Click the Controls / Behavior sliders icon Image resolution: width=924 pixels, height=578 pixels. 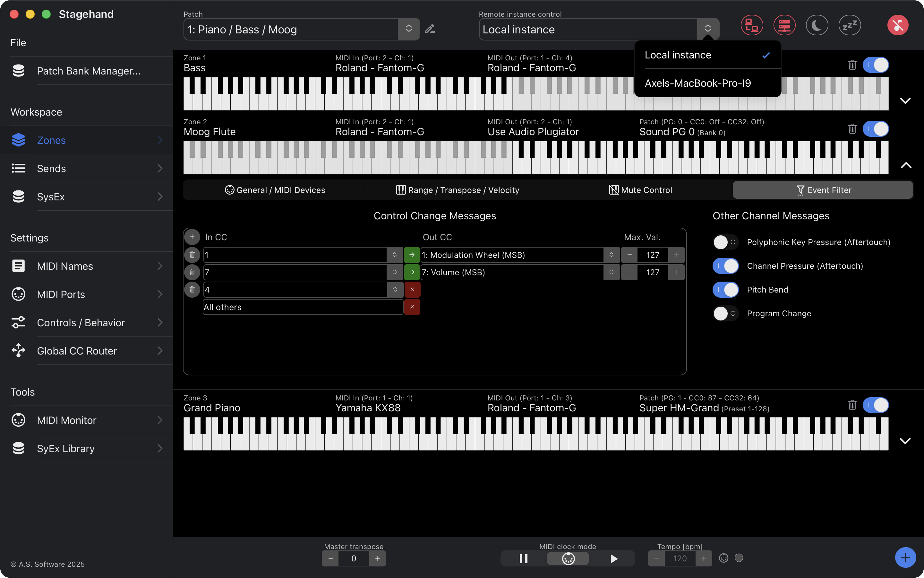[18, 322]
